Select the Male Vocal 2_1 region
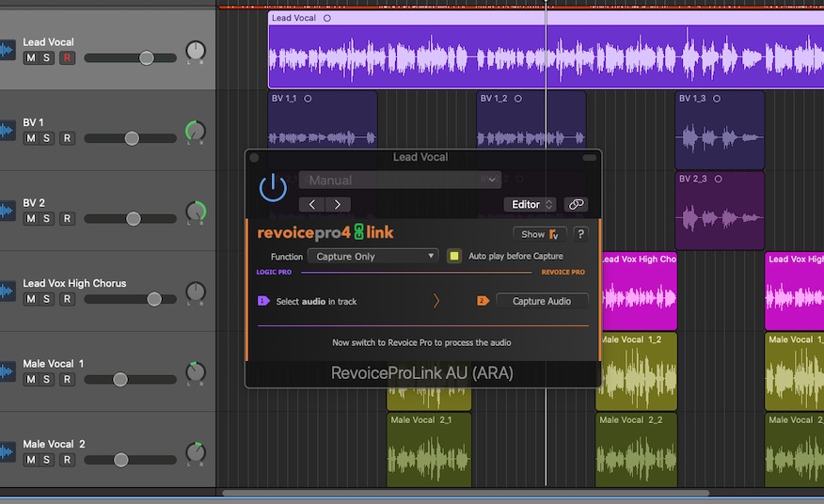Viewport: 824px width, 504px height. click(x=429, y=449)
